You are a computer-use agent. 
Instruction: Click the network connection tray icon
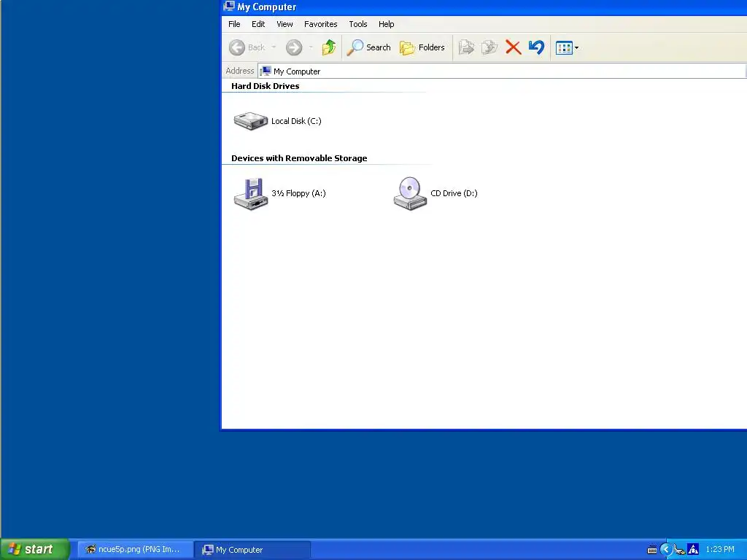coord(679,550)
